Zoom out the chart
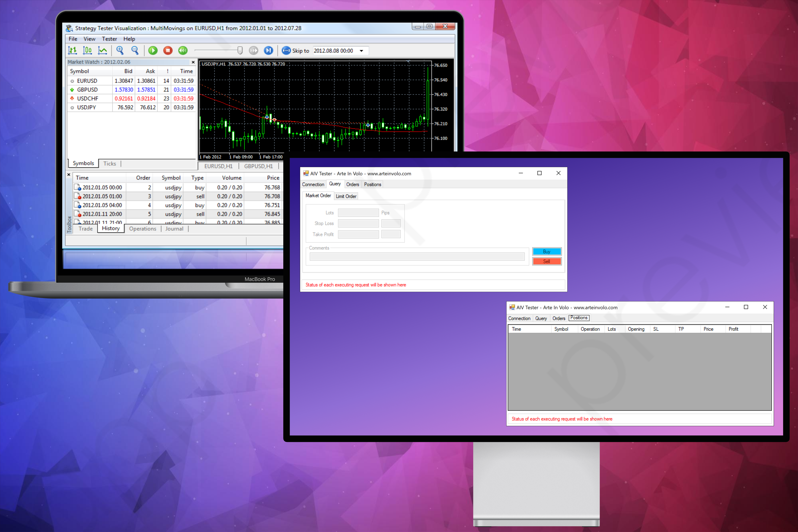This screenshot has width=798, height=532. coord(135,51)
